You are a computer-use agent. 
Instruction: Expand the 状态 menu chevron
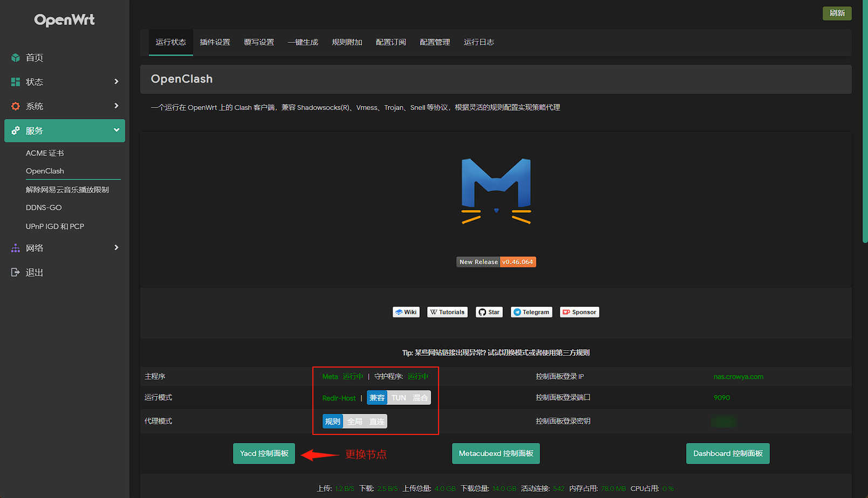click(x=116, y=81)
